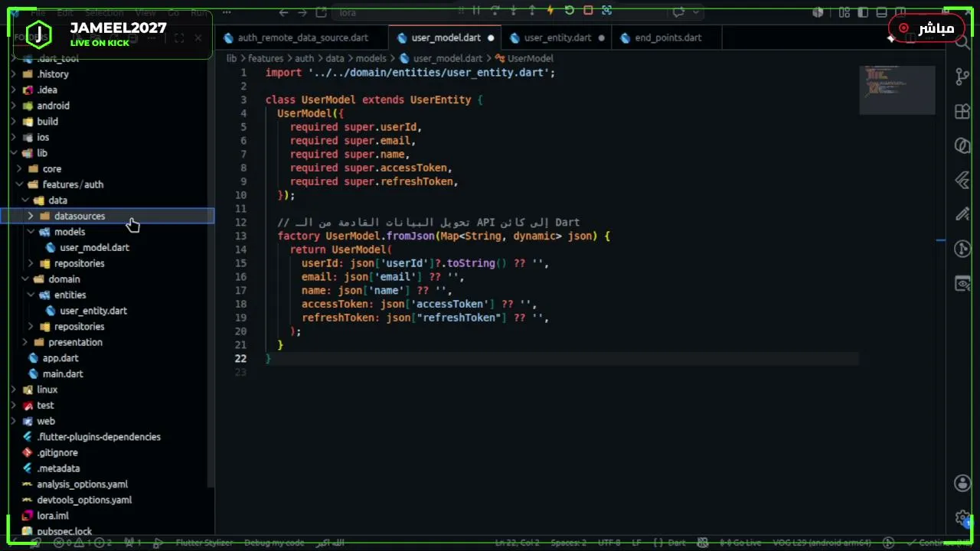This screenshot has height=551, width=980.
Task: Select user_model.dart in the file tree
Action: [x=94, y=248]
